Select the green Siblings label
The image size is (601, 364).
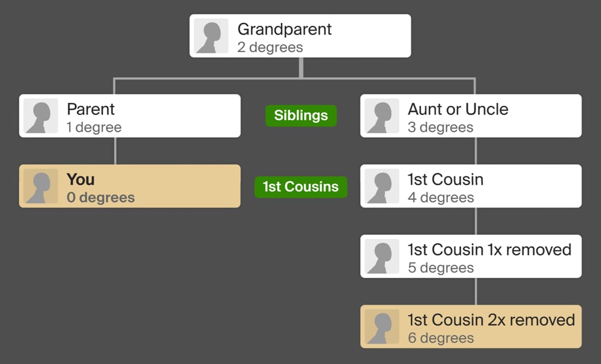[301, 116]
